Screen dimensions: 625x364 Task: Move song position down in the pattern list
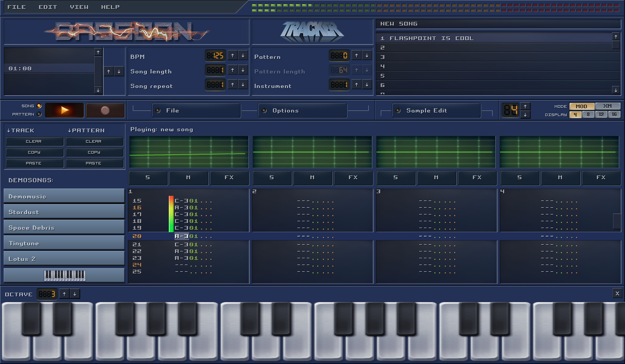coord(119,72)
